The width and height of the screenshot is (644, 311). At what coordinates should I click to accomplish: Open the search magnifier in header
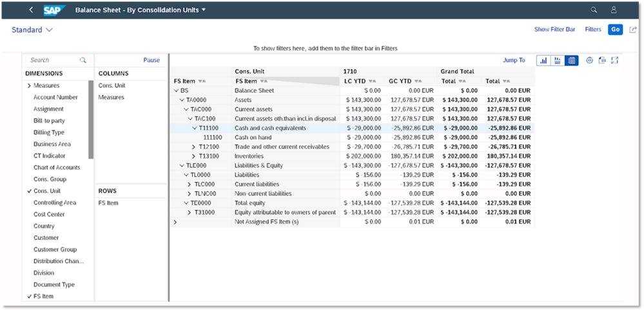coord(594,10)
